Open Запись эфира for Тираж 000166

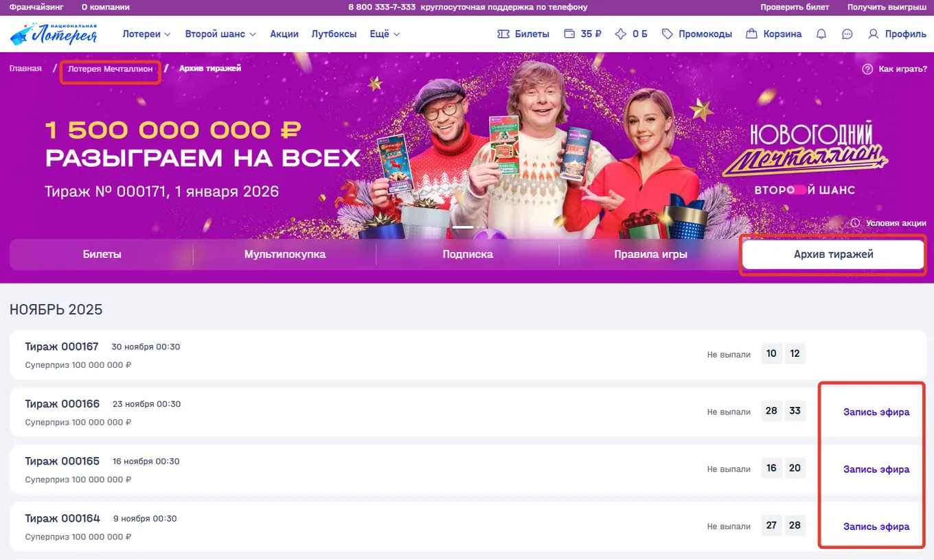click(x=876, y=412)
